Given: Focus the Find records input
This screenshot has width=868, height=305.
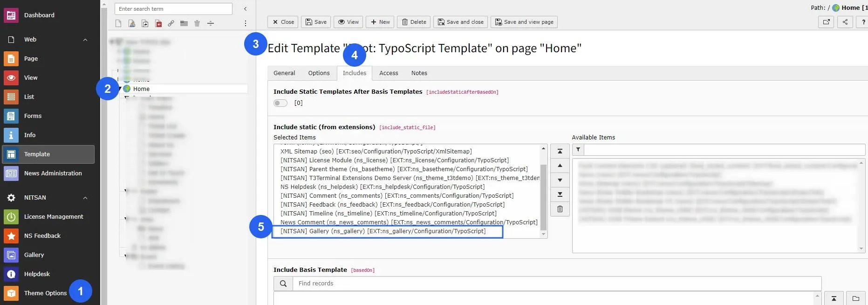Looking at the screenshot, I should [x=557, y=284].
